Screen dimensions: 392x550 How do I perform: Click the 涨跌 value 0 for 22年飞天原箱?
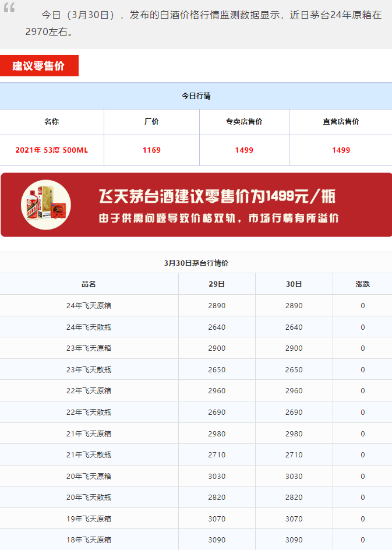coord(362,391)
